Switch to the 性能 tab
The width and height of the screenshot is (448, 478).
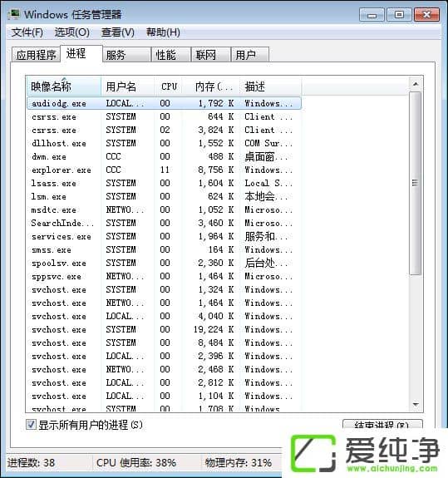171,55
